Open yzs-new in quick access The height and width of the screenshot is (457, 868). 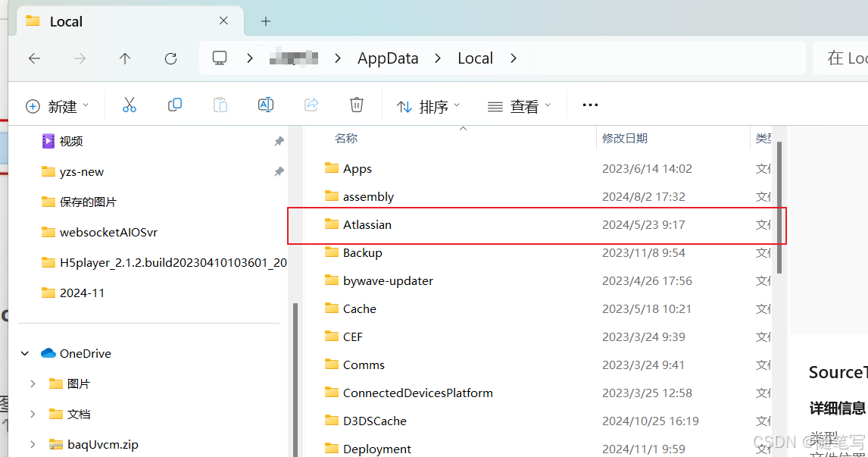(x=81, y=172)
